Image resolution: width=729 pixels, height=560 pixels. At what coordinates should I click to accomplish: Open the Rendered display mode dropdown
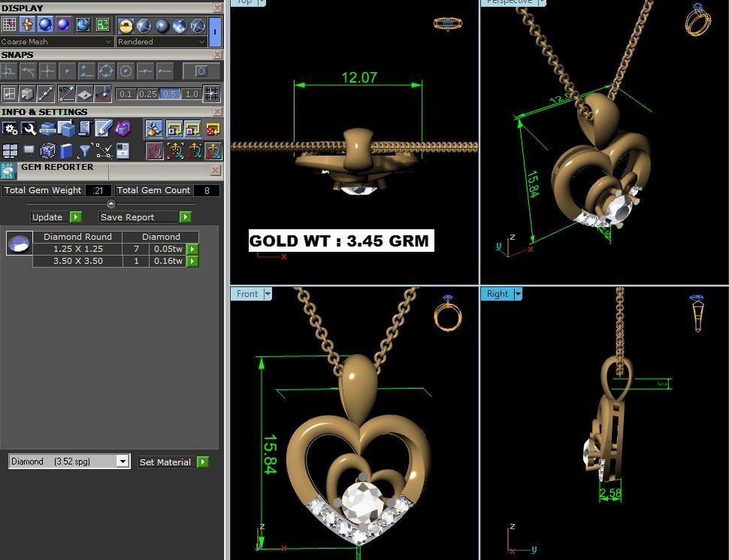(x=161, y=42)
